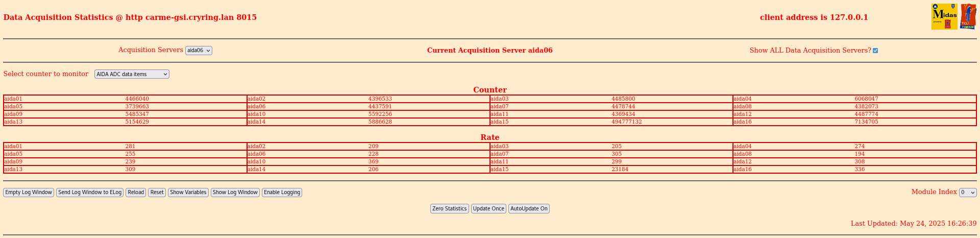The height and width of the screenshot is (238, 980).
Task: Click the Reset button
Action: click(x=157, y=193)
